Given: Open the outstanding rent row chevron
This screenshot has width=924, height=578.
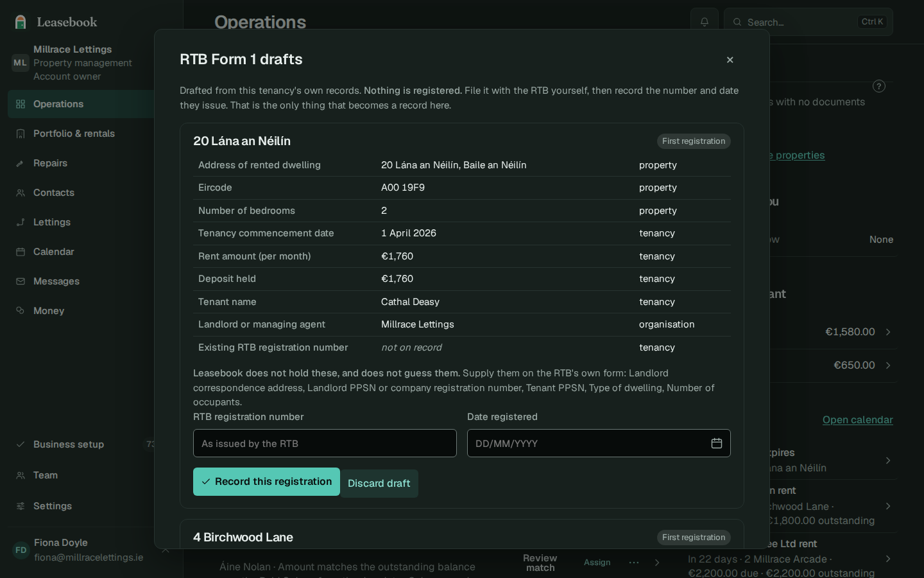Looking at the screenshot, I should click(888, 506).
